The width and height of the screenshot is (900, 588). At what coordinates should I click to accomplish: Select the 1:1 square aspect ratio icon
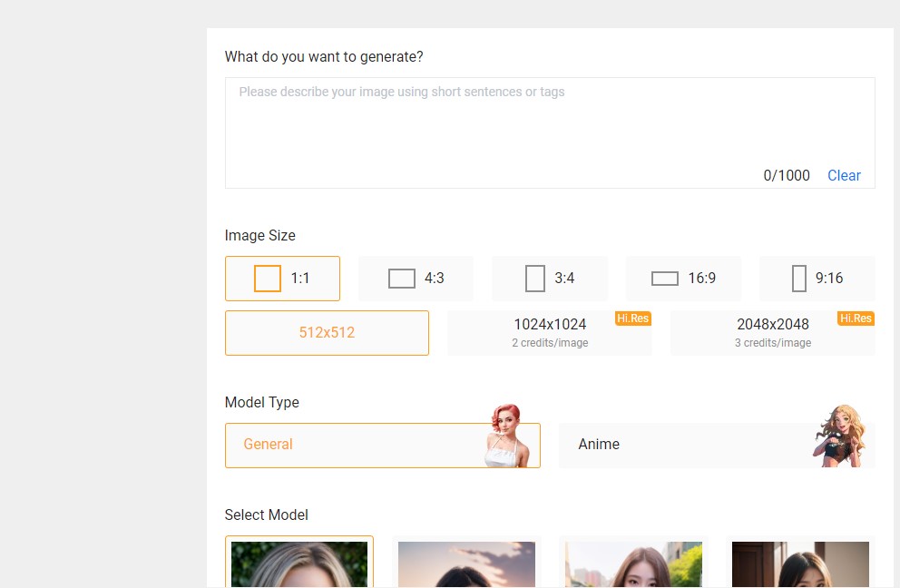click(268, 279)
